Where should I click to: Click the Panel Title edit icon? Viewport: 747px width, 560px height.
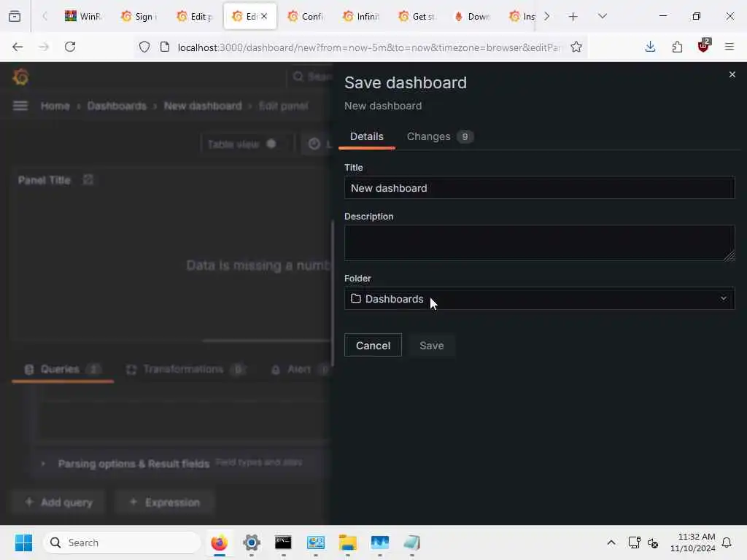(x=88, y=179)
